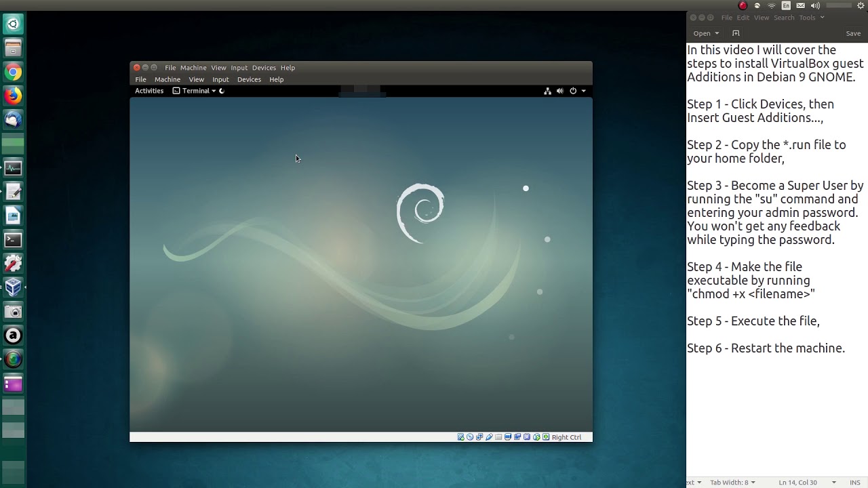The width and height of the screenshot is (868, 488).
Task: Click the Open button in gedit
Action: click(x=702, y=33)
